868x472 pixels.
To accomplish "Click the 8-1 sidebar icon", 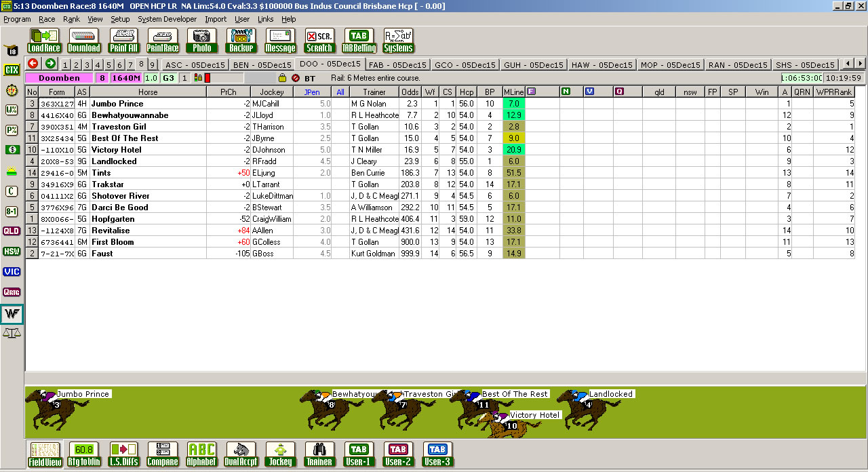I will pos(12,211).
